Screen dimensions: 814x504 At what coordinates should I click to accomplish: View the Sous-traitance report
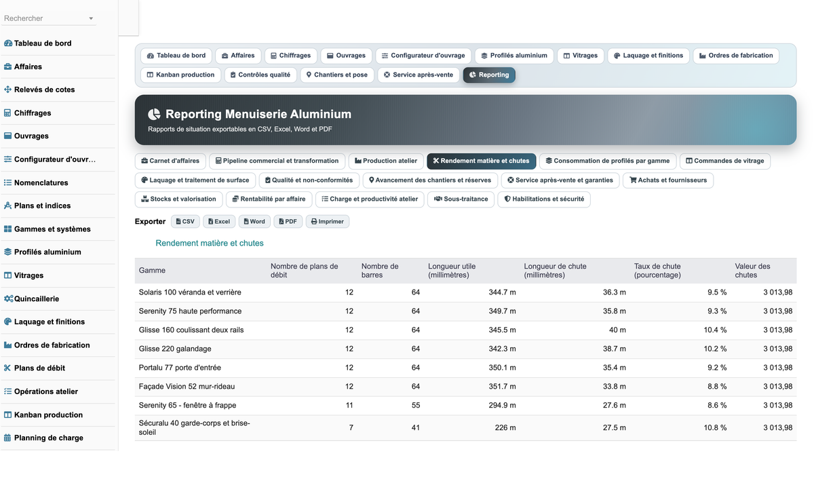[x=461, y=199]
